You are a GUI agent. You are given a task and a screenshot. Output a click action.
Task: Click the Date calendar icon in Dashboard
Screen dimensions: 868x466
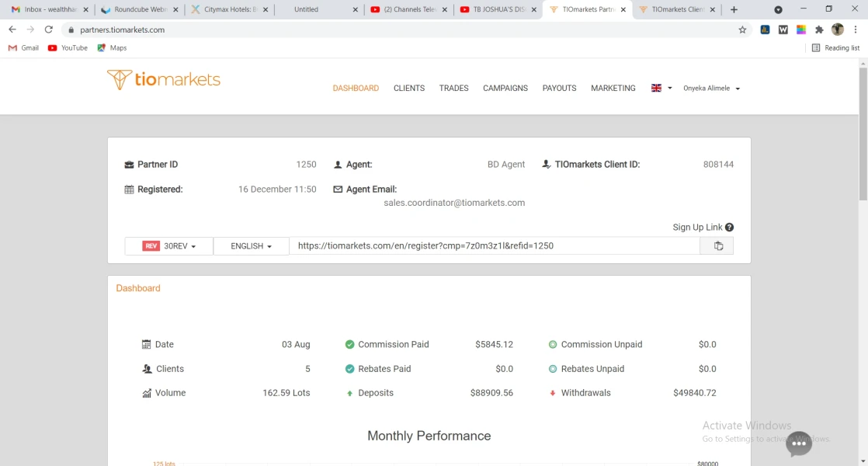coord(146,344)
